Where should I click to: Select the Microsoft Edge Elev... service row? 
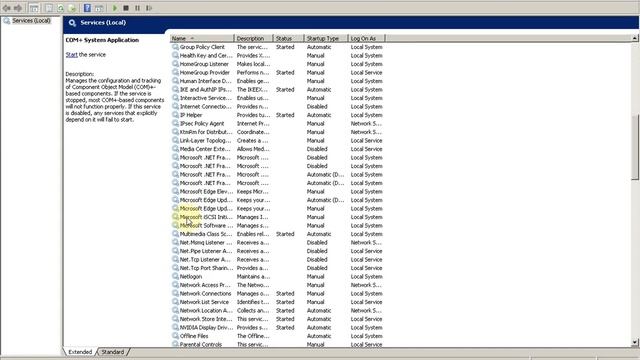[x=278, y=191]
